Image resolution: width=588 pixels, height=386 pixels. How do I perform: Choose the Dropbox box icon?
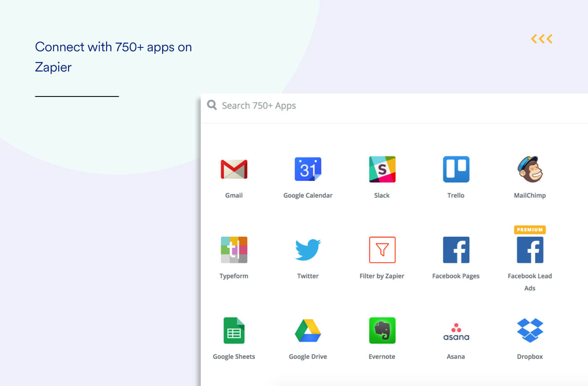[x=530, y=330]
